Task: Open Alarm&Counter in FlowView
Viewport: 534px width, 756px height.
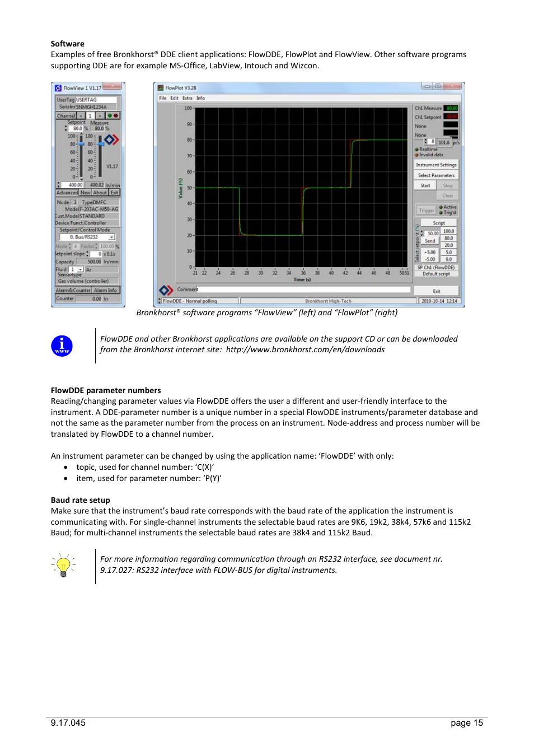Action: tap(73, 290)
